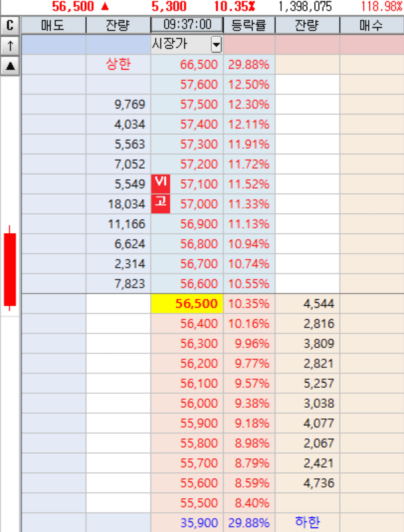Click the ask quantity 9,769
The image size is (404, 532).
118,104
